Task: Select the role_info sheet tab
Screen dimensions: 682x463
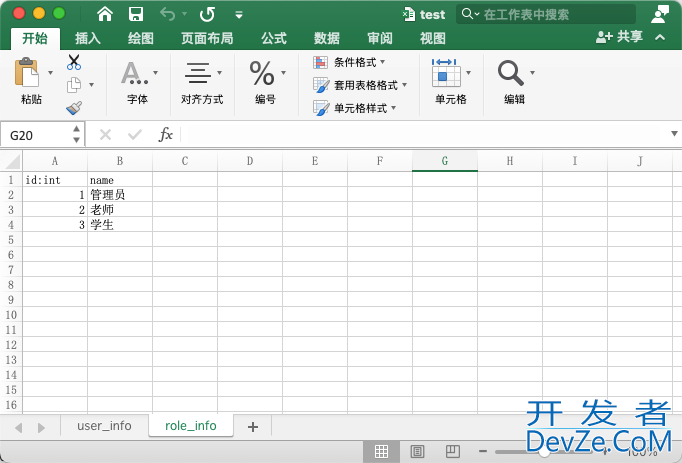Action: pos(191,426)
